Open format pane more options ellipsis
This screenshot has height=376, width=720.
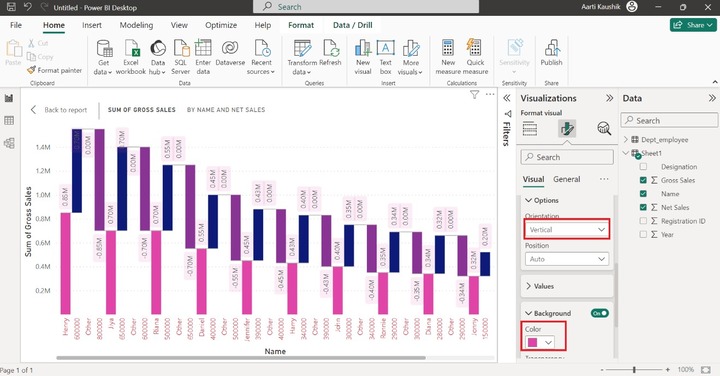click(x=604, y=179)
